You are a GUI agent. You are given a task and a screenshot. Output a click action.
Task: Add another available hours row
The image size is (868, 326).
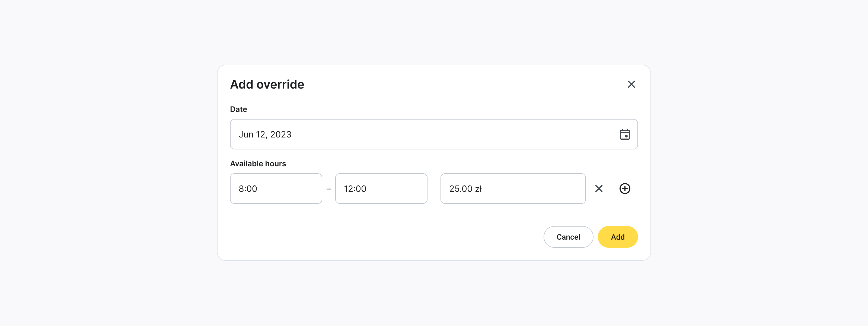coord(625,189)
